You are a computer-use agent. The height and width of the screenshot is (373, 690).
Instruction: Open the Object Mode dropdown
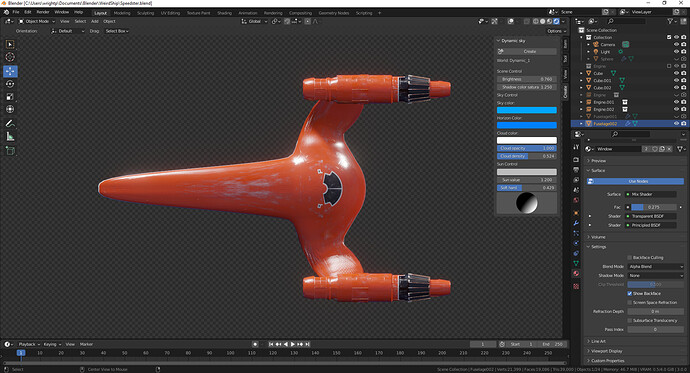click(x=37, y=21)
